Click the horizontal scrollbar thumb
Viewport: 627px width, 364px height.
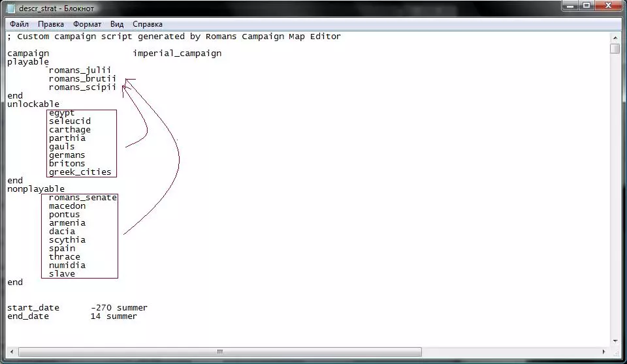coord(220,352)
